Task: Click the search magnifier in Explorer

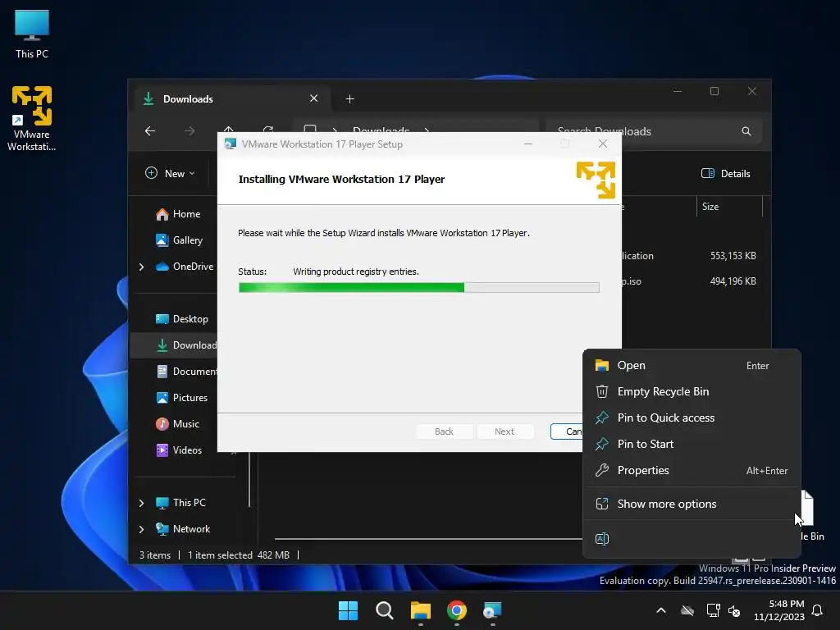Action: (746, 131)
